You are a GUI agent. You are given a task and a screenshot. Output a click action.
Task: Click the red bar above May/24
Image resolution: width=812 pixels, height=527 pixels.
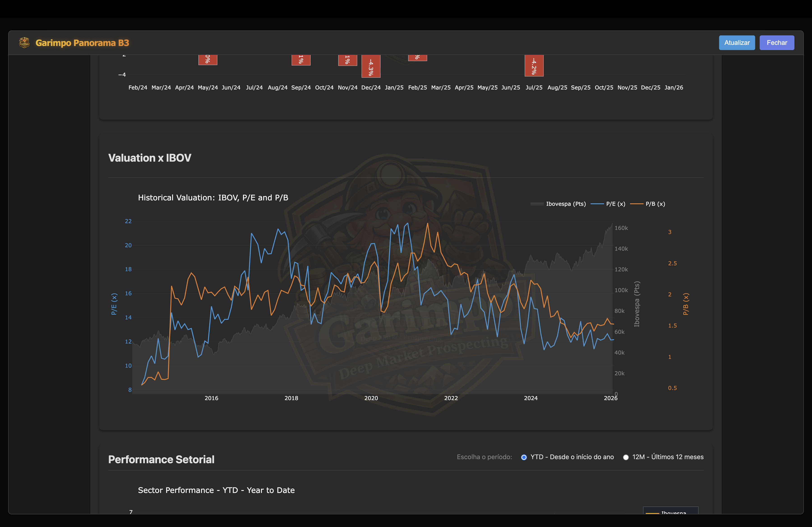[x=208, y=60]
